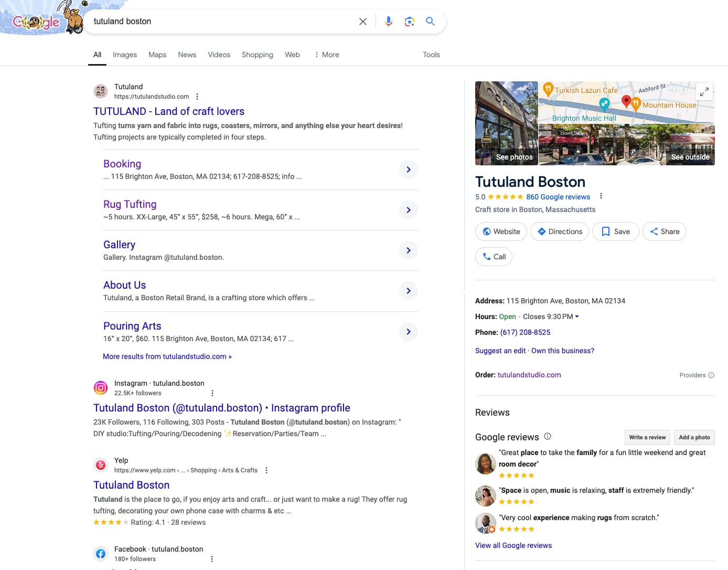This screenshot has width=728, height=570.
Task: Start voice search with microphone icon
Action: click(389, 22)
